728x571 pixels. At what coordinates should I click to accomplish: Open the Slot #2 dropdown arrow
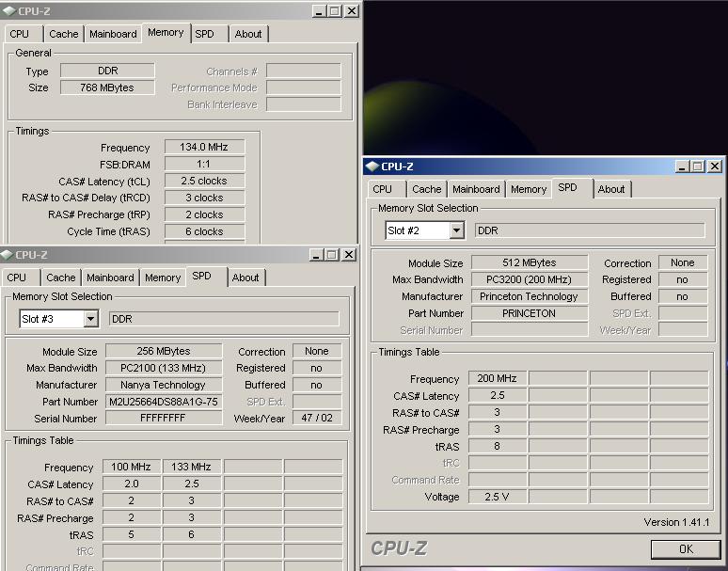[x=457, y=230]
